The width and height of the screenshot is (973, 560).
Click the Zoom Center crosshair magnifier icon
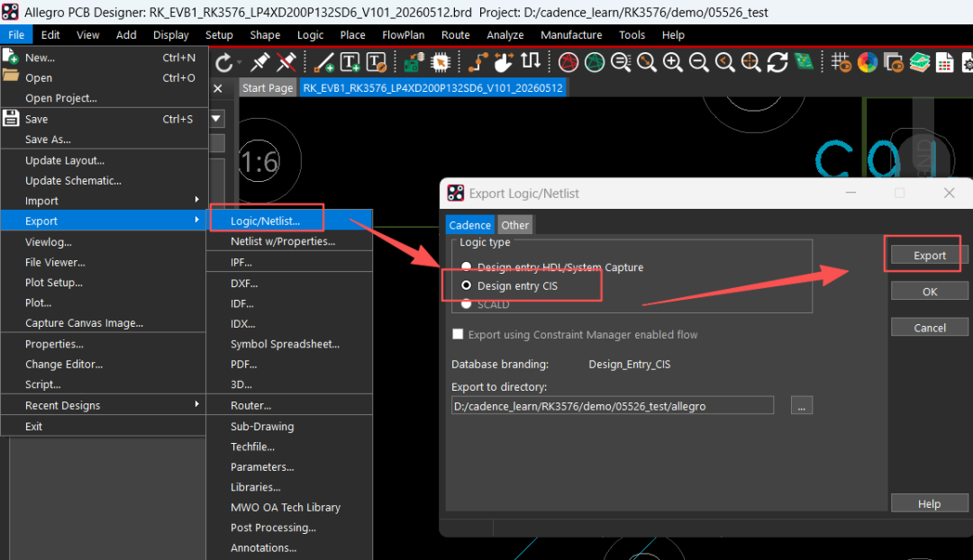pyautogui.click(x=750, y=62)
